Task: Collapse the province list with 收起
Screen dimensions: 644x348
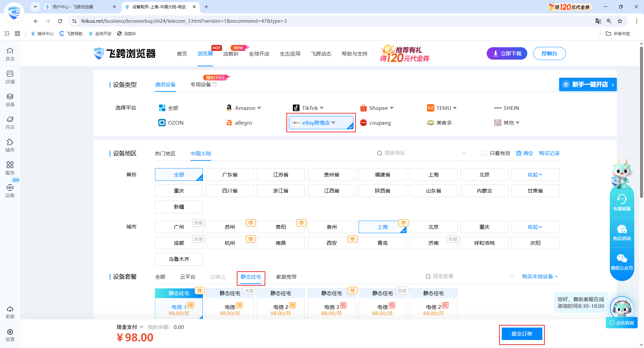Action: pos(535,175)
